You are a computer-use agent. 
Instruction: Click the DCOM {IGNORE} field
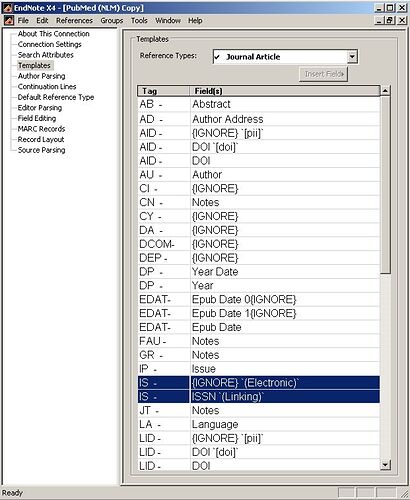285,244
